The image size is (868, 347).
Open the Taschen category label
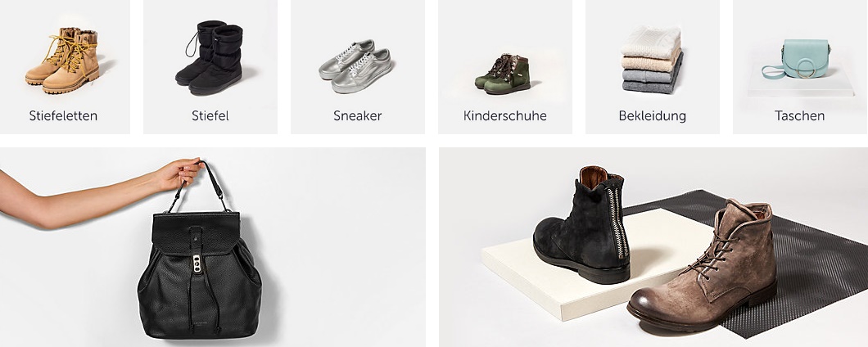click(799, 115)
